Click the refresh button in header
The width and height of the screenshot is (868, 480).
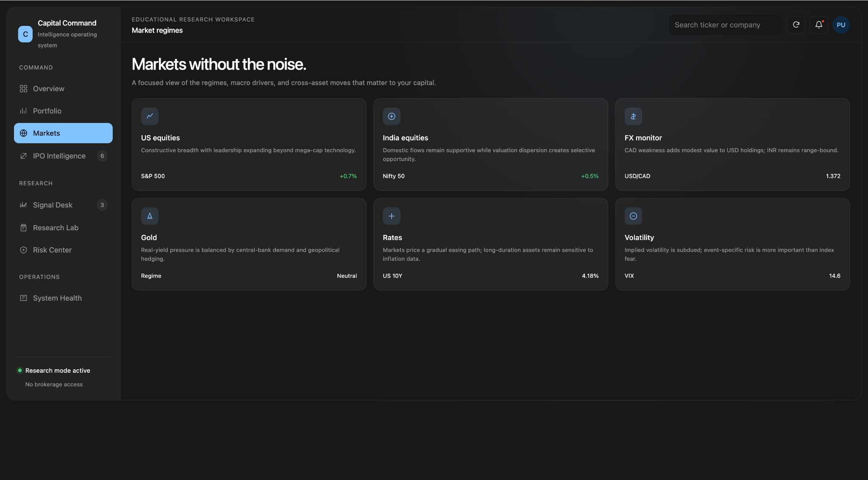pos(796,25)
